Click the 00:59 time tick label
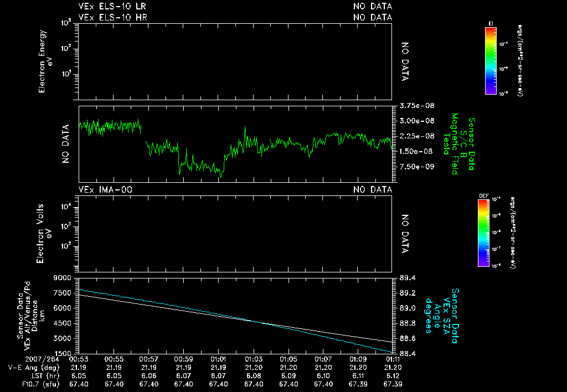Viewport: 567px width, 392px height. (183, 359)
